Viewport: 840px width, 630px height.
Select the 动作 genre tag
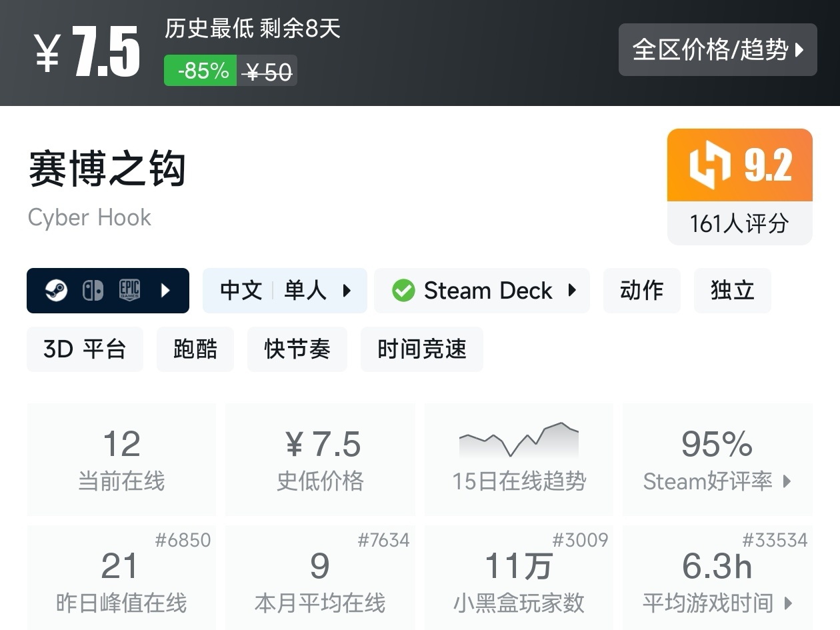(641, 291)
